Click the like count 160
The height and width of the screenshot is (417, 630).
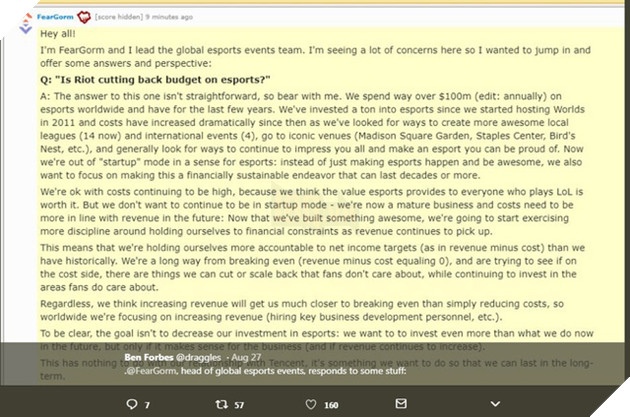331,405
